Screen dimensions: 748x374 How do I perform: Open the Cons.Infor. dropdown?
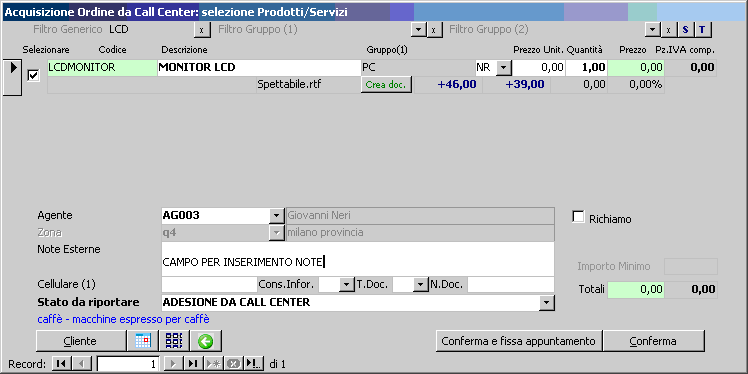point(346,285)
